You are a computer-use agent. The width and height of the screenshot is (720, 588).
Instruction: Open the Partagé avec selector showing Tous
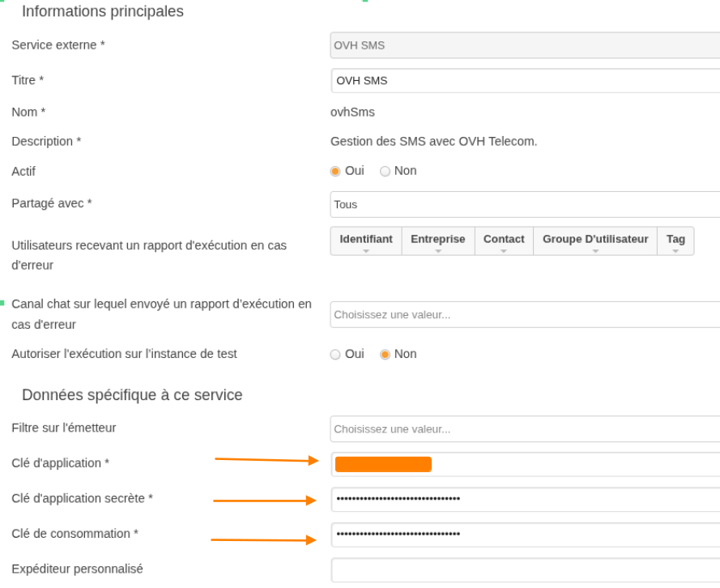(526, 205)
